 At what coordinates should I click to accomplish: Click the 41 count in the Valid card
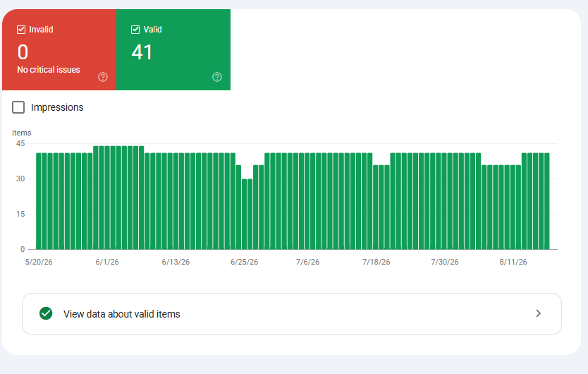142,52
